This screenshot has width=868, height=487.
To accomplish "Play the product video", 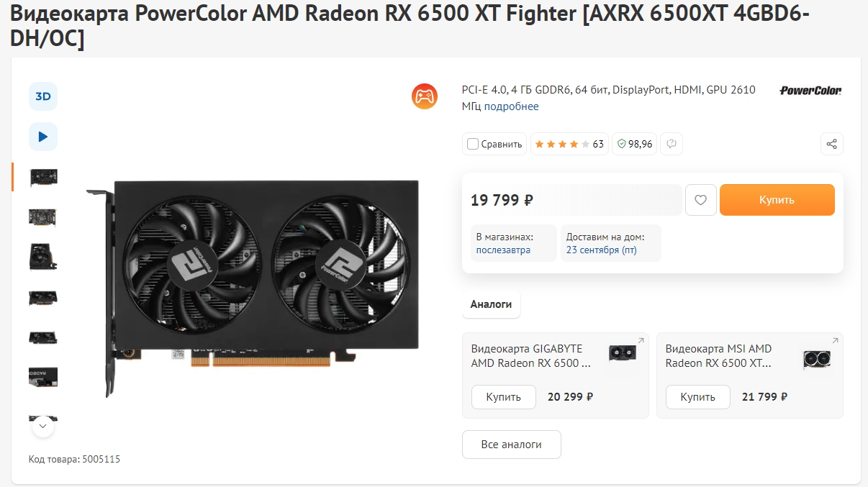I will 43,137.
